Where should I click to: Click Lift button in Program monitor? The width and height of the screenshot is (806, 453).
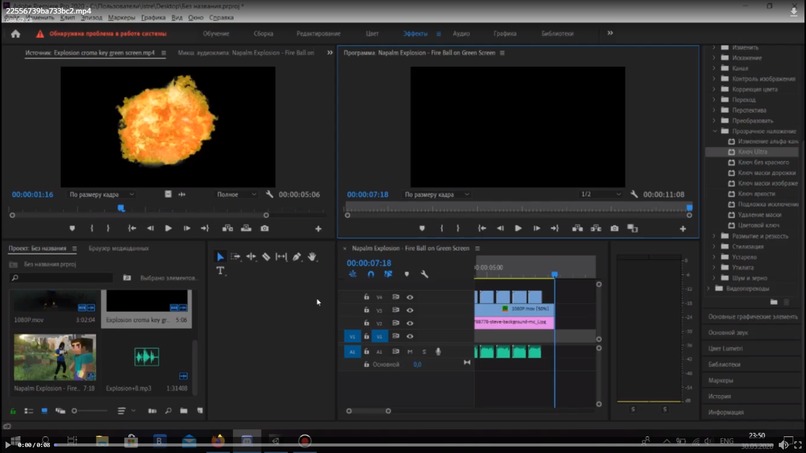point(577,228)
